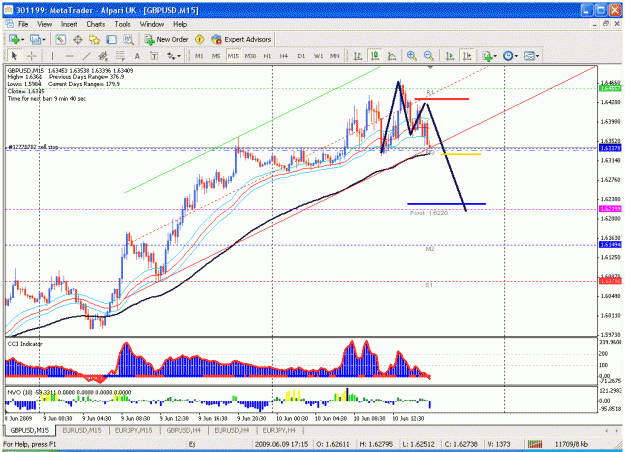The image size is (625, 452).
Task: Open the Window menu
Action: (151, 24)
